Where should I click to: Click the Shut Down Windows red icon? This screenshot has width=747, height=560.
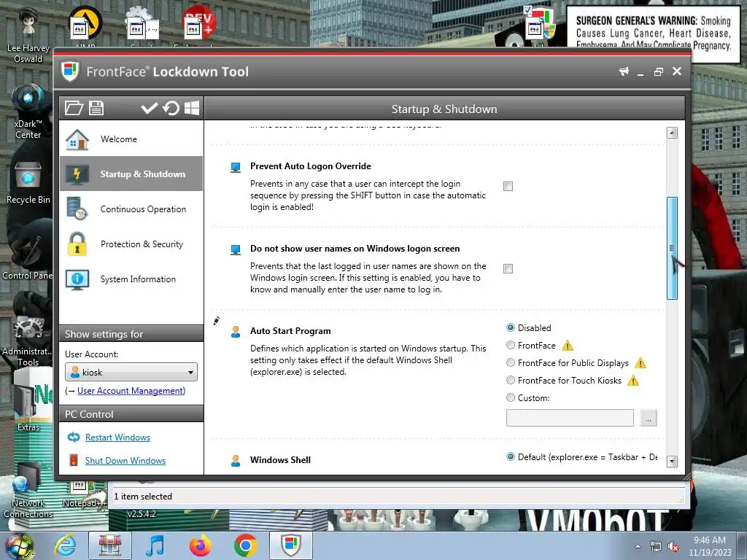[74, 460]
